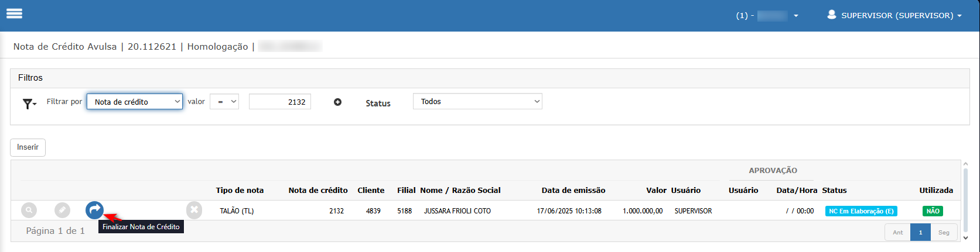The image size is (980, 252).
Task: Click the client number 4839 cell
Action: click(x=373, y=211)
